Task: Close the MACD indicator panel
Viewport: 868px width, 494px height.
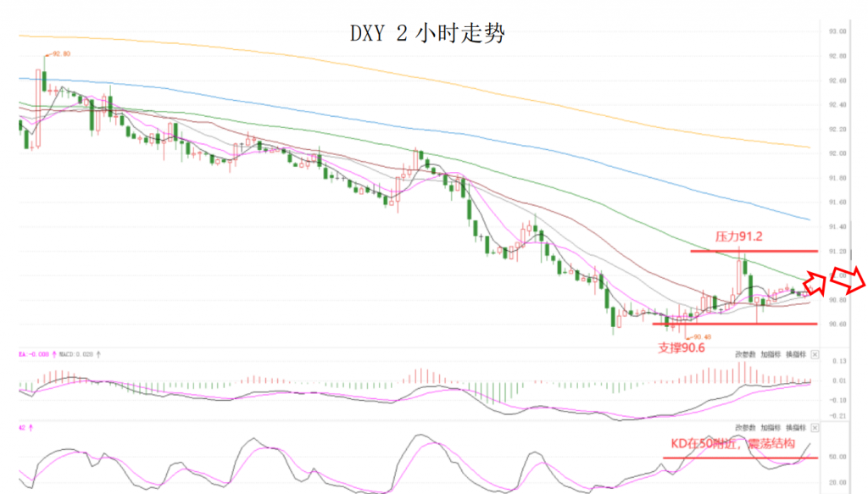Action: click(815, 354)
